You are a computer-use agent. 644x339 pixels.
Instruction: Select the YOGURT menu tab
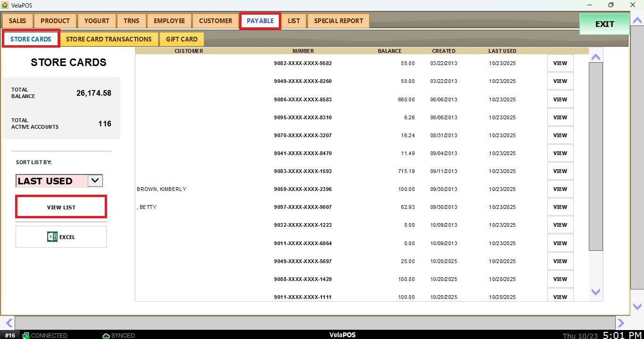click(x=97, y=21)
